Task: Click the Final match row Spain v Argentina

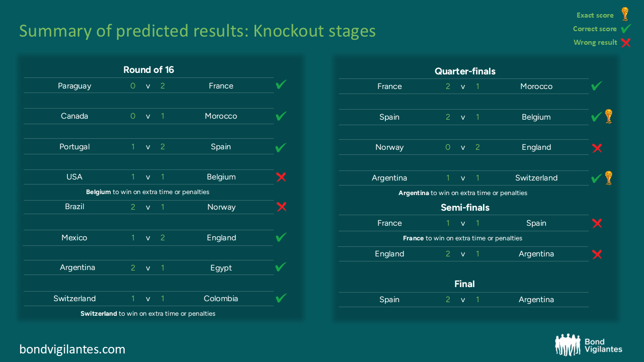Action: [463, 300]
